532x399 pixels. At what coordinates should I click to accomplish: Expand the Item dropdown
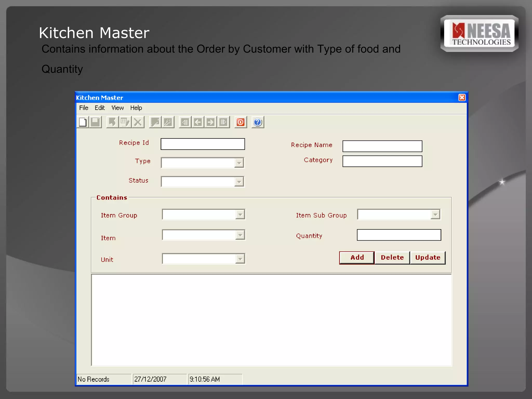(240, 235)
